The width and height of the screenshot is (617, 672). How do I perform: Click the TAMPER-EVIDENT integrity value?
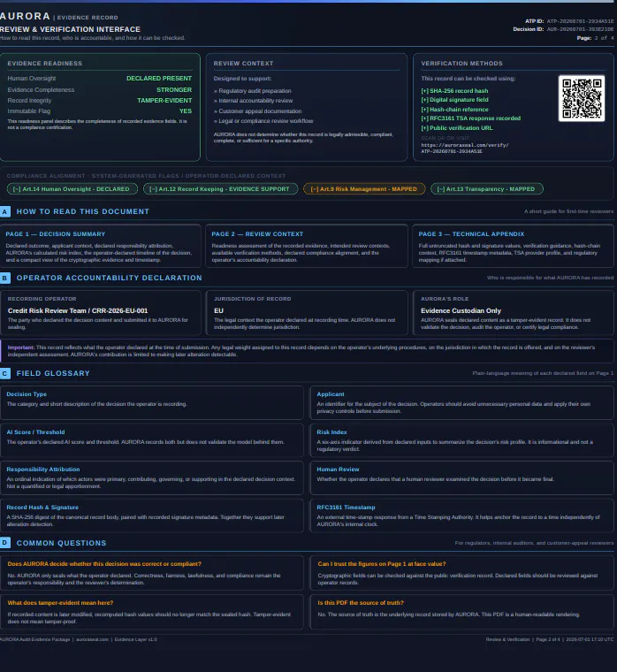click(x=164, y=100)
